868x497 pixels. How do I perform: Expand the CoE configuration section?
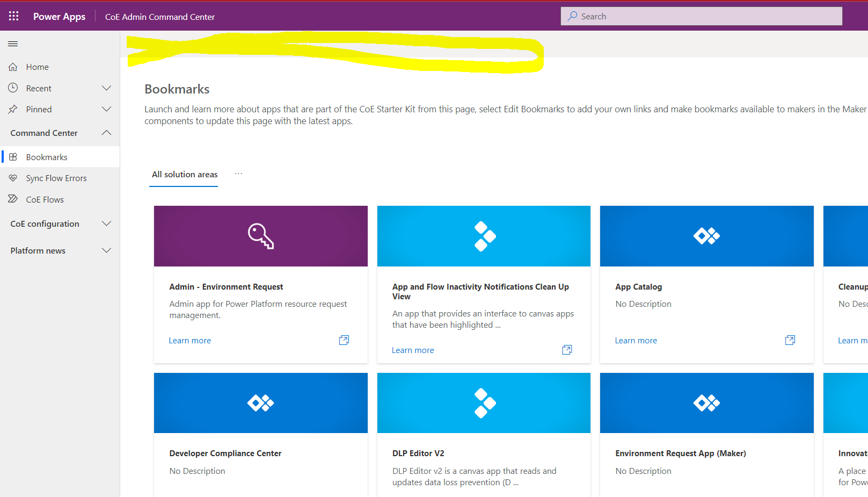[x=106, y=224]
